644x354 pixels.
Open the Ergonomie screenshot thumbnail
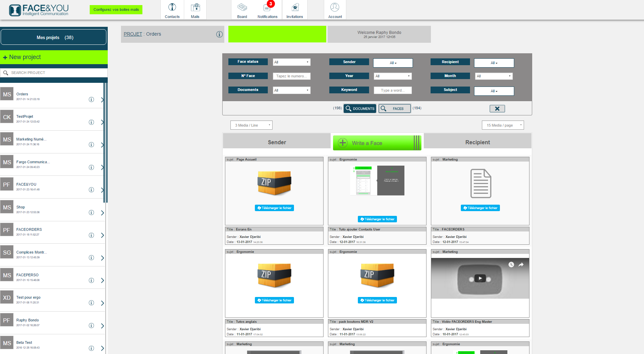tap(377, 181)
